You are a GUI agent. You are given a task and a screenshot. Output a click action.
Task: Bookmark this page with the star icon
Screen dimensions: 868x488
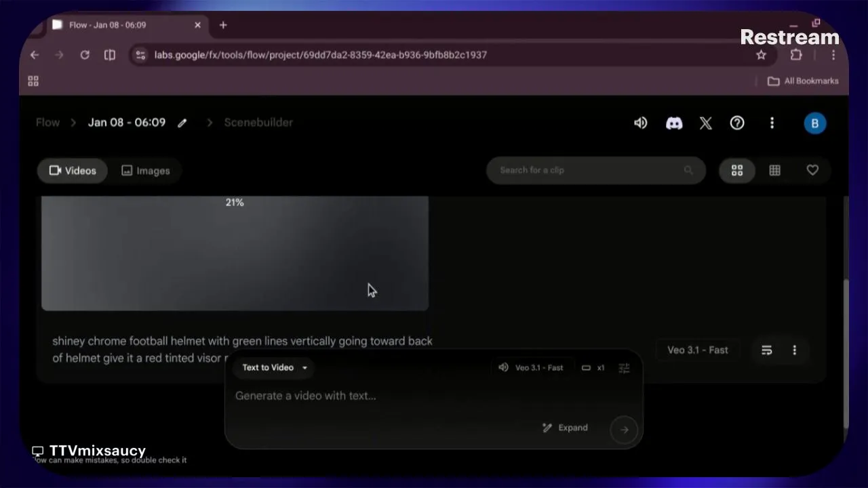762,55
